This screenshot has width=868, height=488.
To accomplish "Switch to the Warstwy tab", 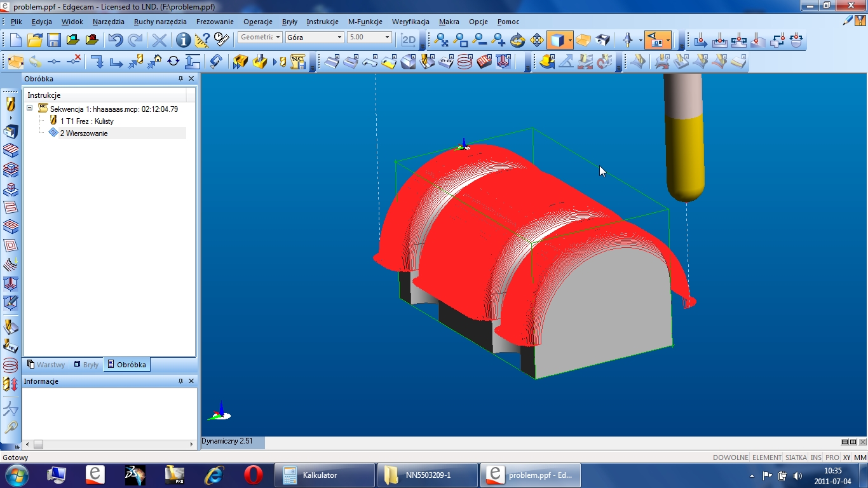I will (x=46, y=365).
